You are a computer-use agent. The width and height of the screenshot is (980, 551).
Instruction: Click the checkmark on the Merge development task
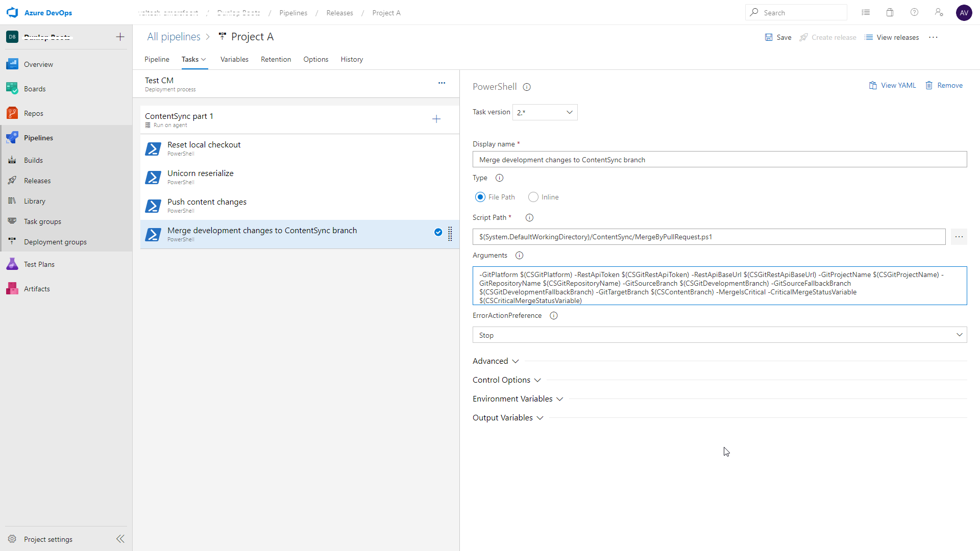tap(438, 233)
